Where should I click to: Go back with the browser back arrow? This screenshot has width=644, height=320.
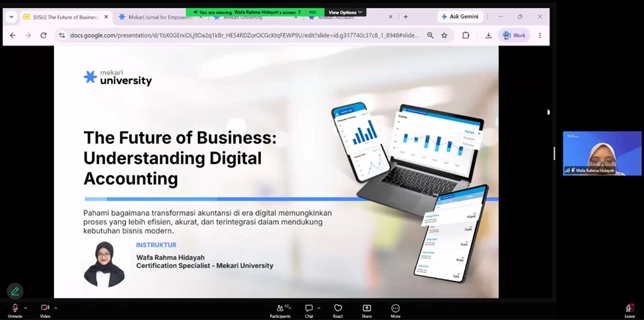pos(13,36)
